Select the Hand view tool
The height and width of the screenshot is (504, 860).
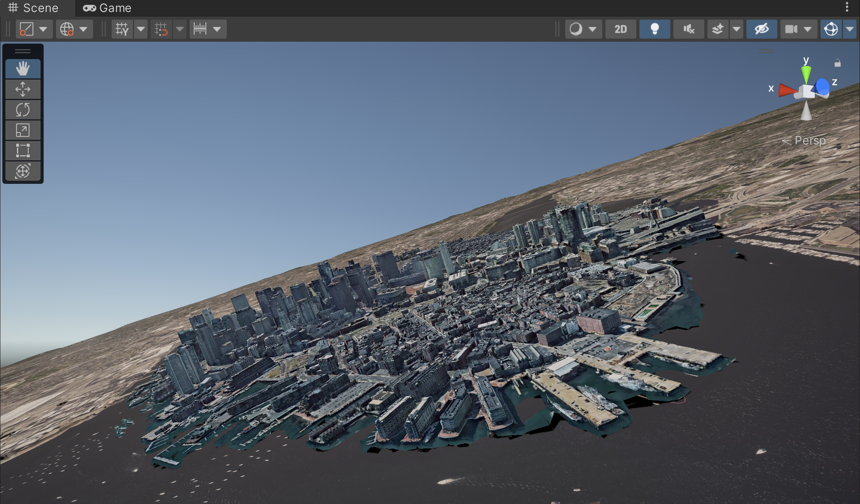tap(23, 69)
